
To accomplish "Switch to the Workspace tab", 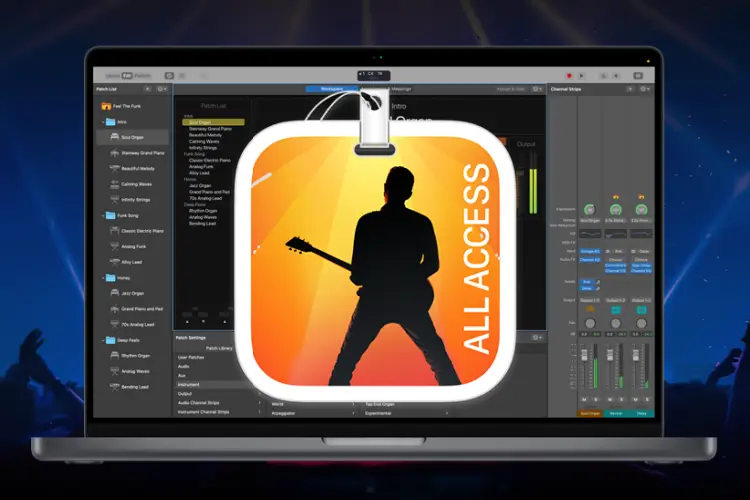I will [x=332, y=89].
